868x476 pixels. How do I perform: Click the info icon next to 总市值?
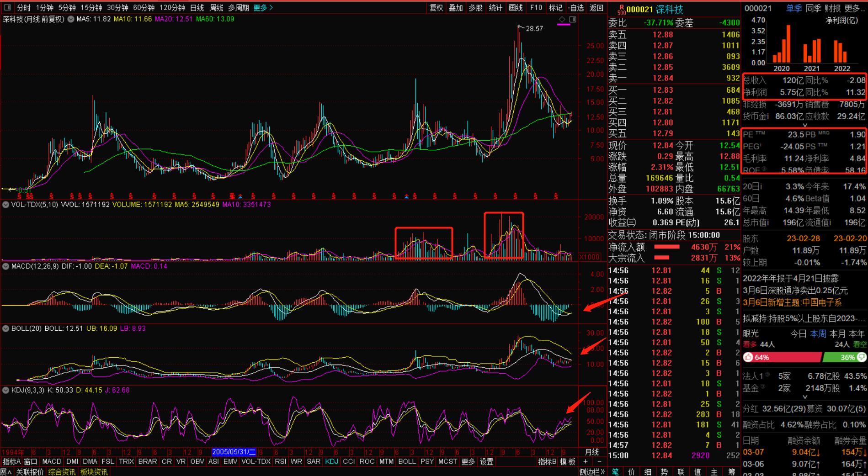[x=767, y=222]
